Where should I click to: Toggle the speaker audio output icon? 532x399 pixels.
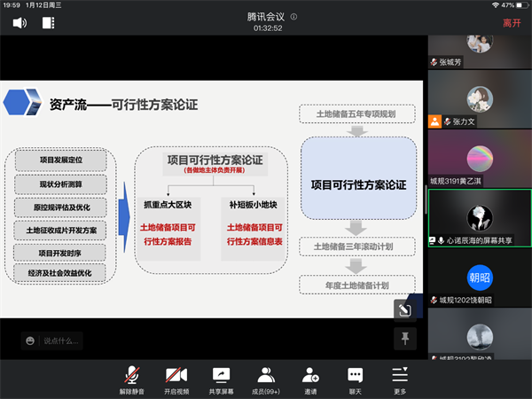19,23
